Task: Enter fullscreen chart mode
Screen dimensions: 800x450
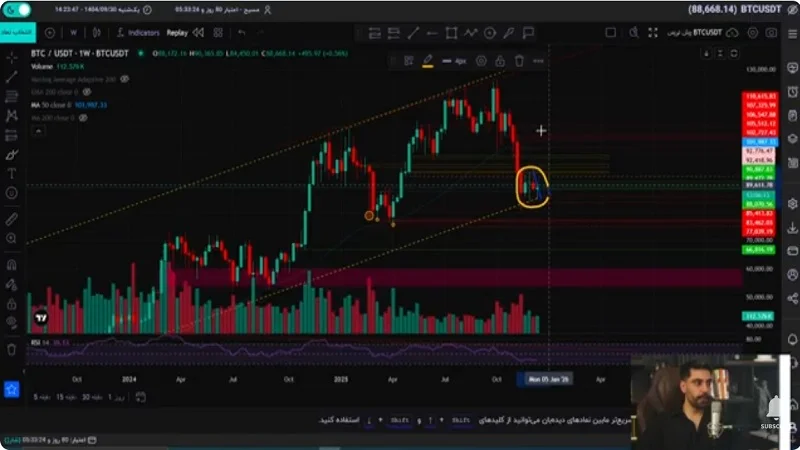Action: pyautogui.click(x=653, y=33)
